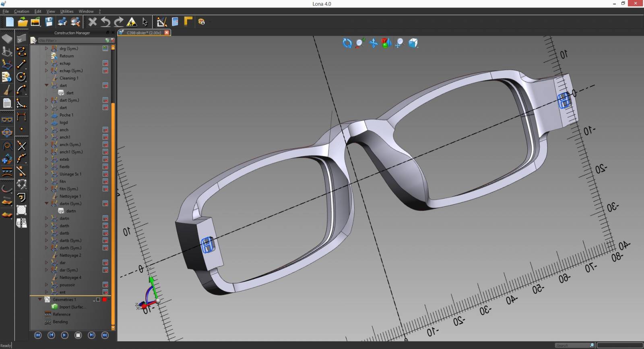Click the blue 3D cube view icon
Viewport: 644px width, 349px height.
click(413, 43)
